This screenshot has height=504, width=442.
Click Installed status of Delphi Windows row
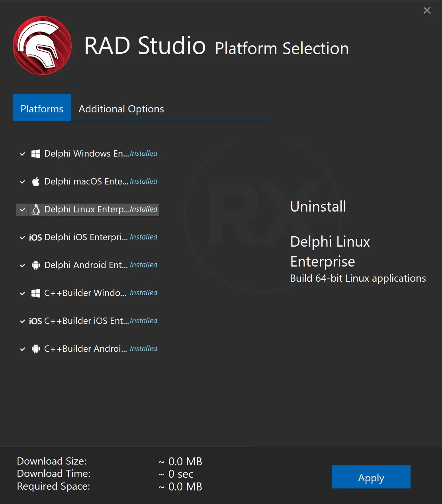[144, 153]
